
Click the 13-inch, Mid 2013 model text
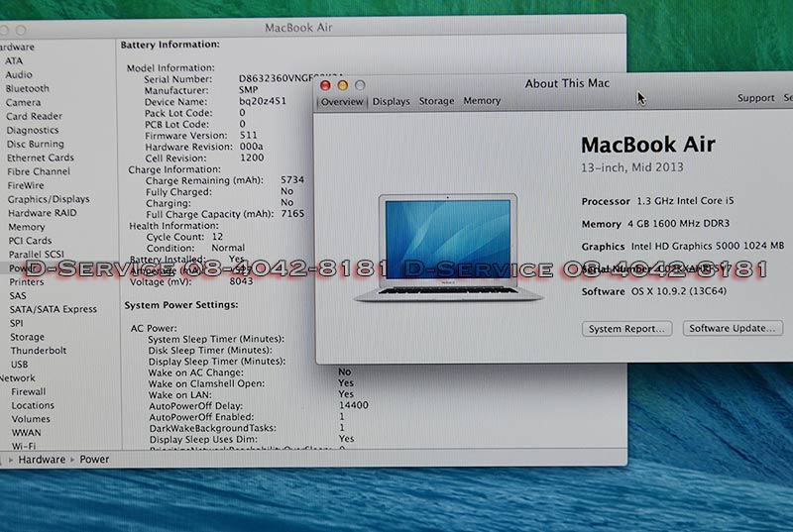click(x=632, y=167)
